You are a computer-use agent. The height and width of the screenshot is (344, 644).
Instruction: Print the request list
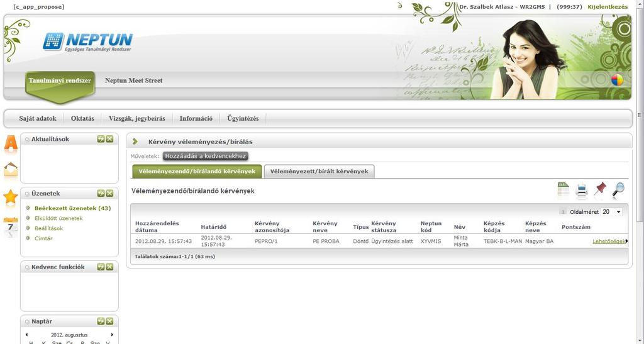click(582, 191)
